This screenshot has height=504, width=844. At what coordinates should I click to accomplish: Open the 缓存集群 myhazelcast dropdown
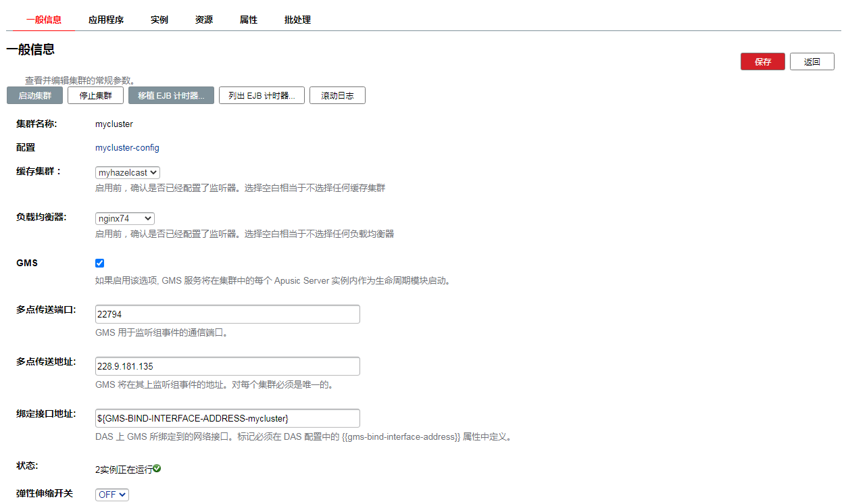pyautogui.click(x=128, y=172)
